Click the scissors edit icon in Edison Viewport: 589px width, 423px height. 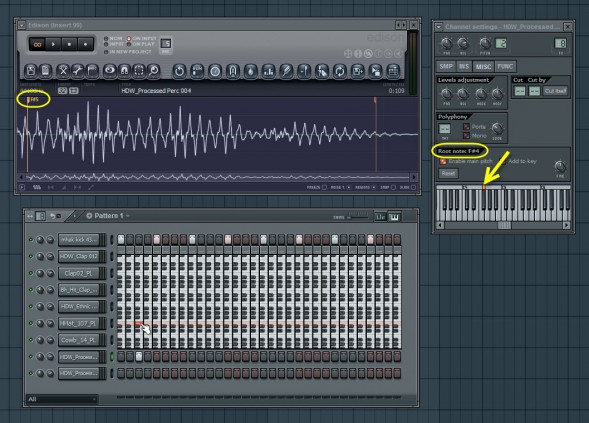(x=63, y=71)
